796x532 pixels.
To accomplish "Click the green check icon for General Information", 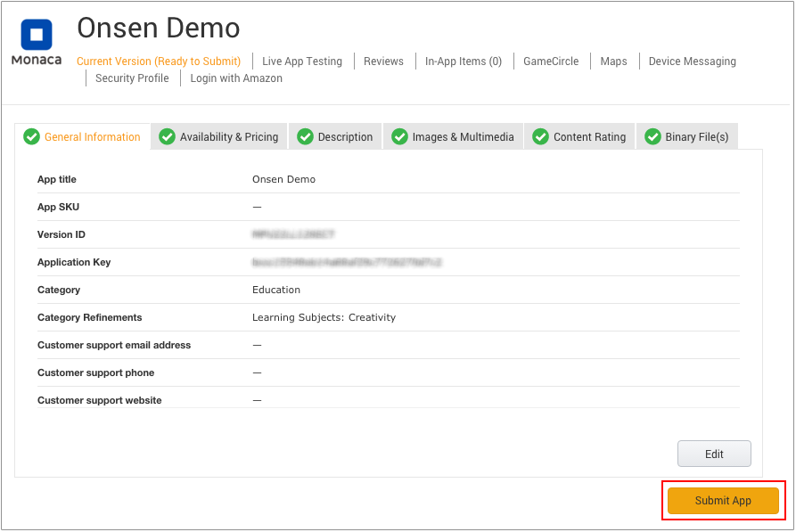I will (x=31, y=136).
